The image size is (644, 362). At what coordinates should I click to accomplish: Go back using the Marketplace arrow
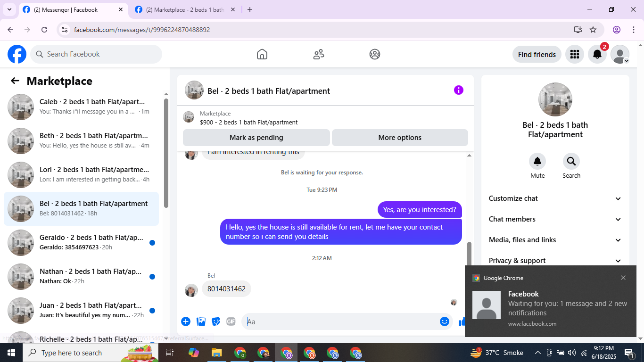coord(15,81)
